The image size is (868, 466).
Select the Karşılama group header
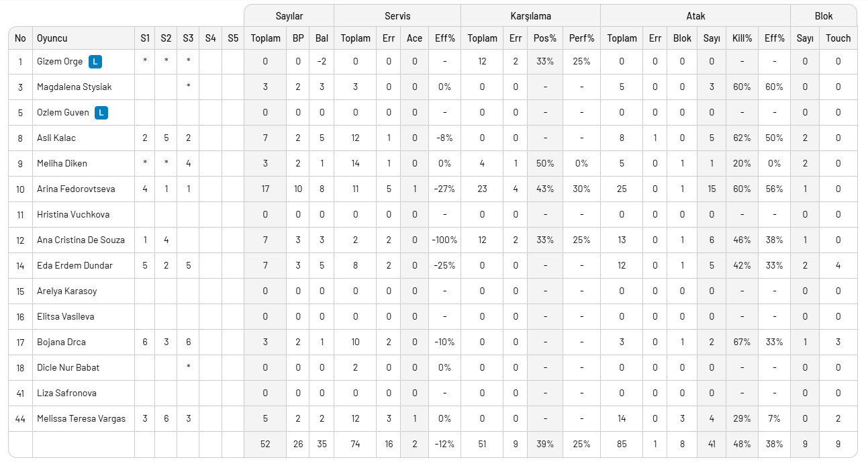click(530, 15)
